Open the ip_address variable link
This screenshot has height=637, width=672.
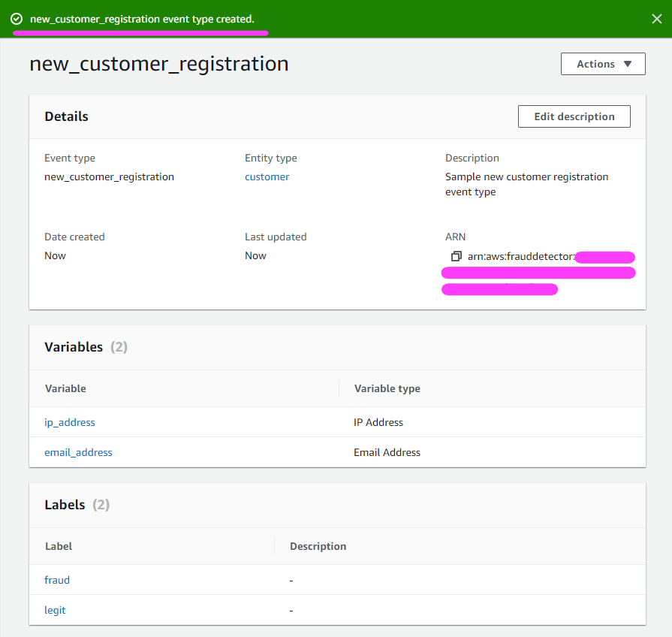click(70, 423)
